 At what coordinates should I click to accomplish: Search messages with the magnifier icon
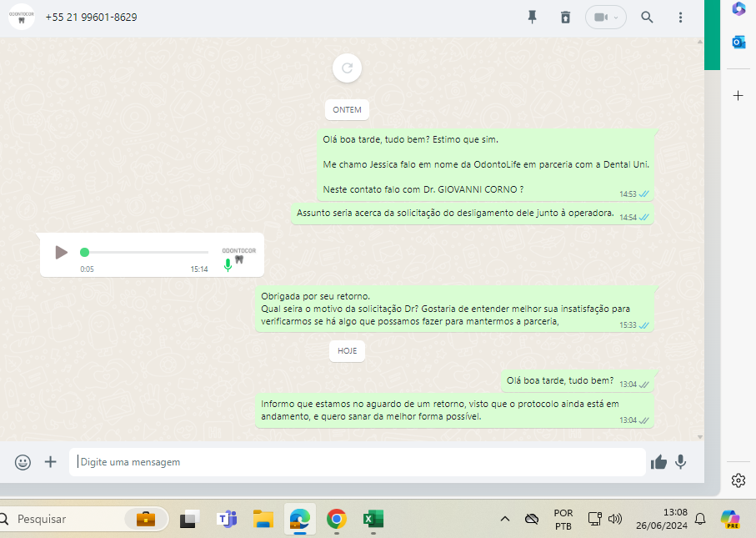647,18
